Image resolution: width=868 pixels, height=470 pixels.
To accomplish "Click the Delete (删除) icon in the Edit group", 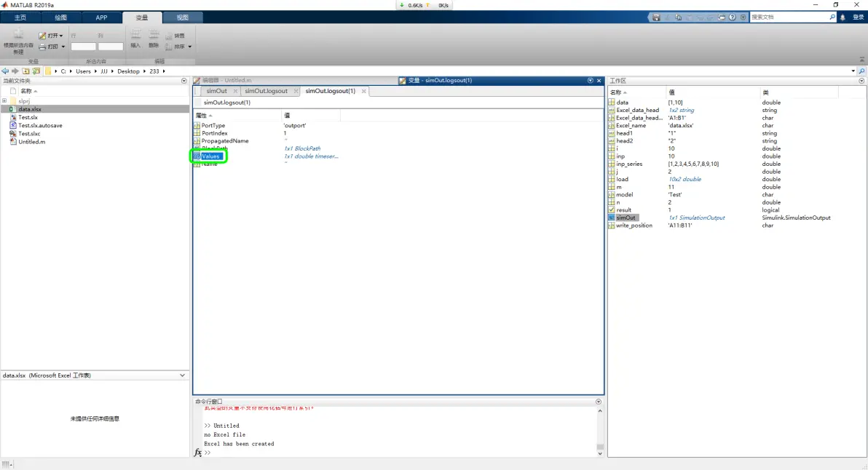I will [x=154, y=35].
